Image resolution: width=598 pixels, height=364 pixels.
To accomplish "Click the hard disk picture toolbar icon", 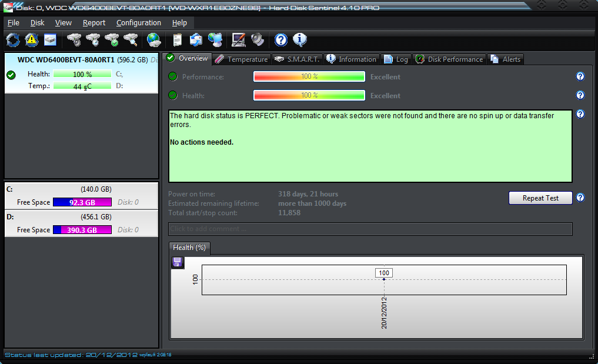I will 50,39.
